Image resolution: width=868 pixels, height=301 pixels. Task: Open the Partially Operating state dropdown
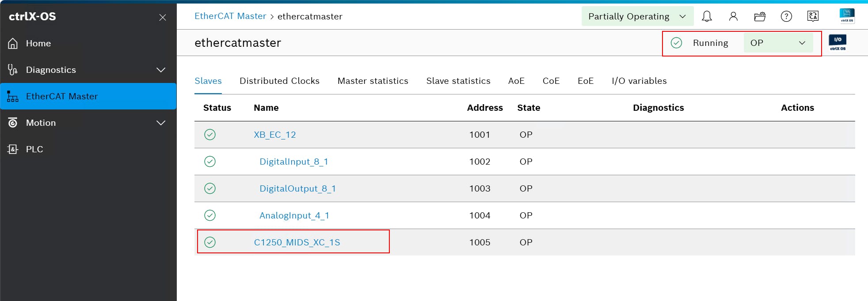[x=637, y=16]
